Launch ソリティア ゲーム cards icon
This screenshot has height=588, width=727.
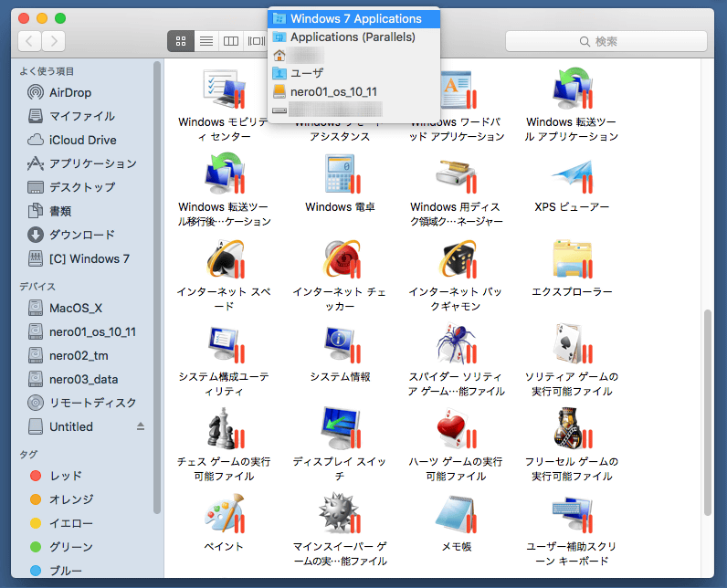pos(572,344)
